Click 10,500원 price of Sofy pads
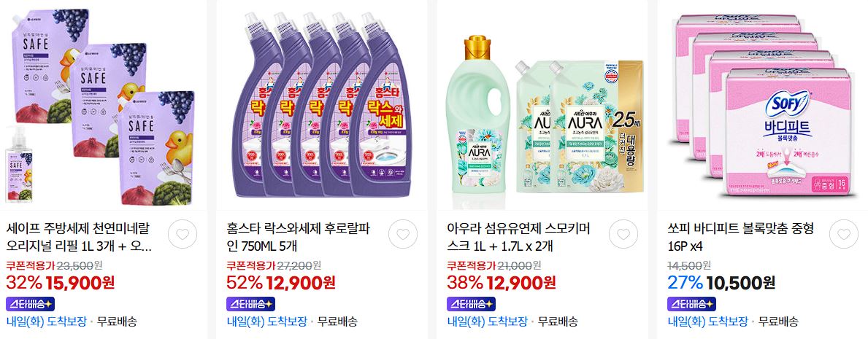This screenshot has height=339, width=868. [741, 283]
